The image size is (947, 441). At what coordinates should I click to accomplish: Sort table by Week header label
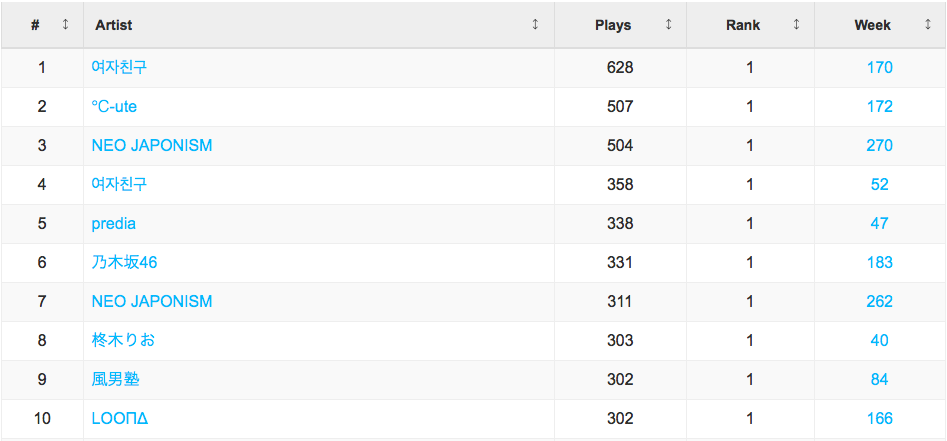tap(872, 25)
